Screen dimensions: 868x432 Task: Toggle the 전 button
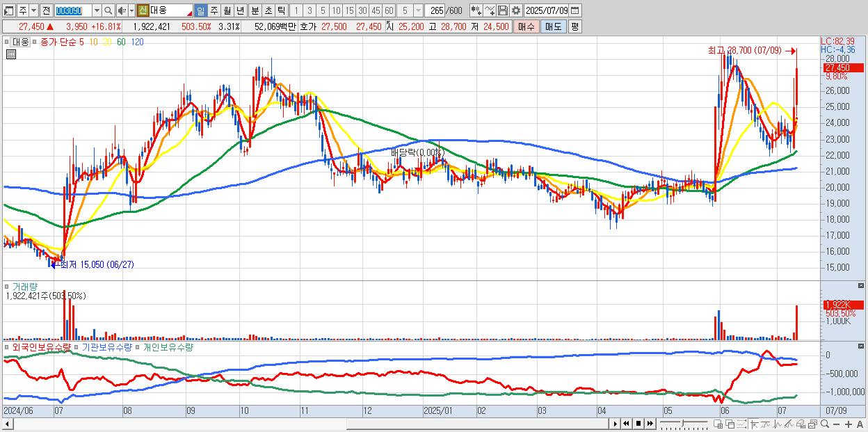tap(47, 10)
